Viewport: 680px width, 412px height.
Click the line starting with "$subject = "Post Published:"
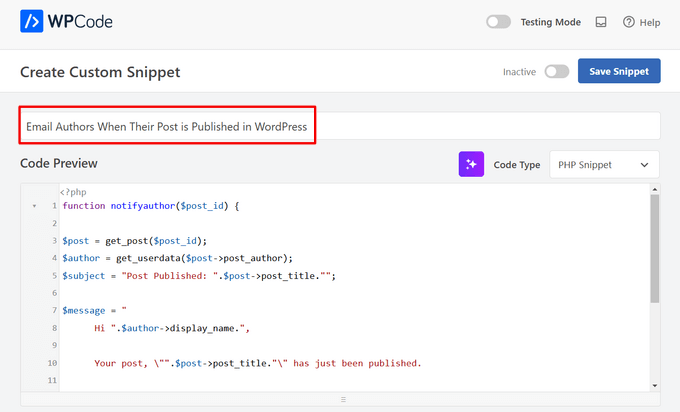coord(199,276)
